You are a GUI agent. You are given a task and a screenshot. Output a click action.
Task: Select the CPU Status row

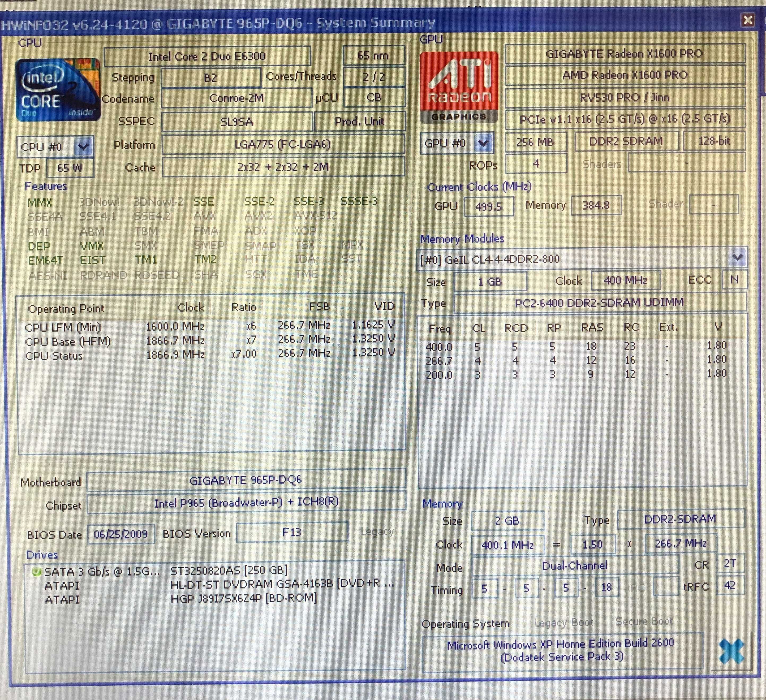(x=210, y=354)
